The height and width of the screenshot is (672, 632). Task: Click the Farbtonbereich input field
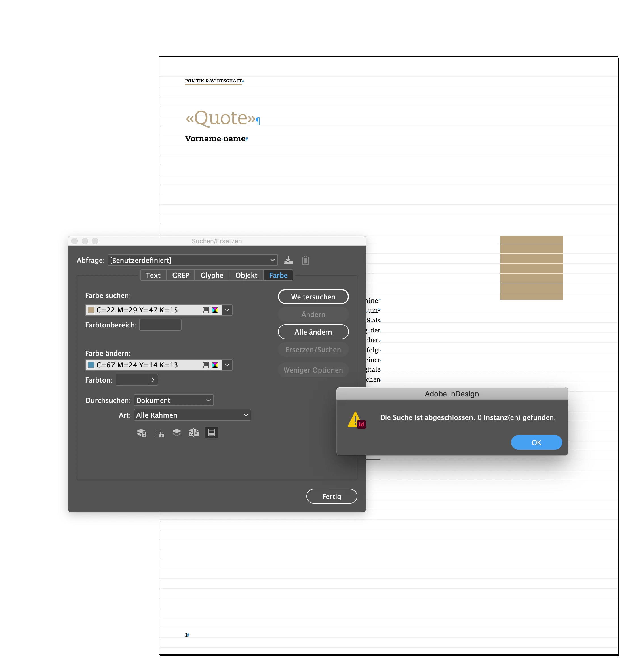160,325
